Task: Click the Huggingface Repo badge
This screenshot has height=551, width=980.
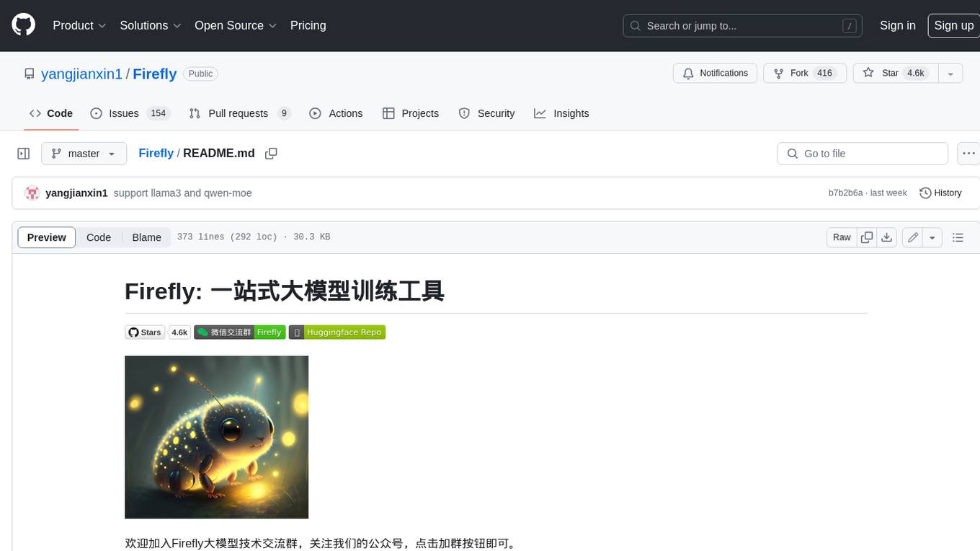Action: coord(337,332)
